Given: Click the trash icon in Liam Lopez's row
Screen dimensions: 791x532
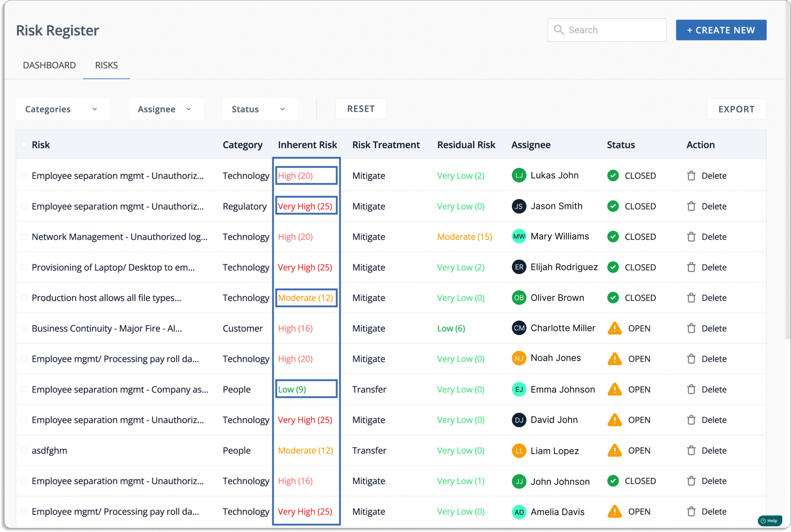Looking at the screenshot, I should pyautogui.click(x=691, y=451).
